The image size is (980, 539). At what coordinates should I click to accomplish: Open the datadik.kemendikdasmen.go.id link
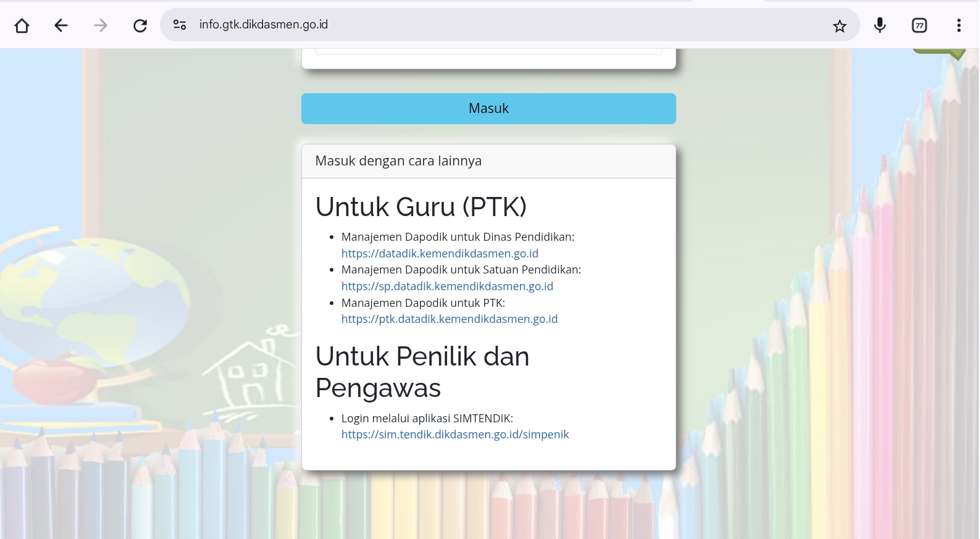440,253
